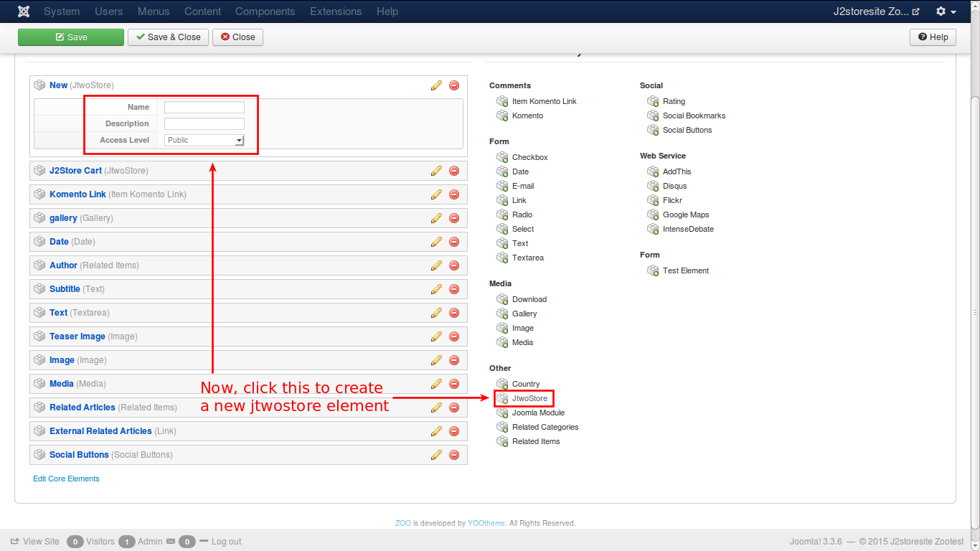980x551 pixels.
Task: Open the Help menu in top bar
Action: click(x=387, y=11)
